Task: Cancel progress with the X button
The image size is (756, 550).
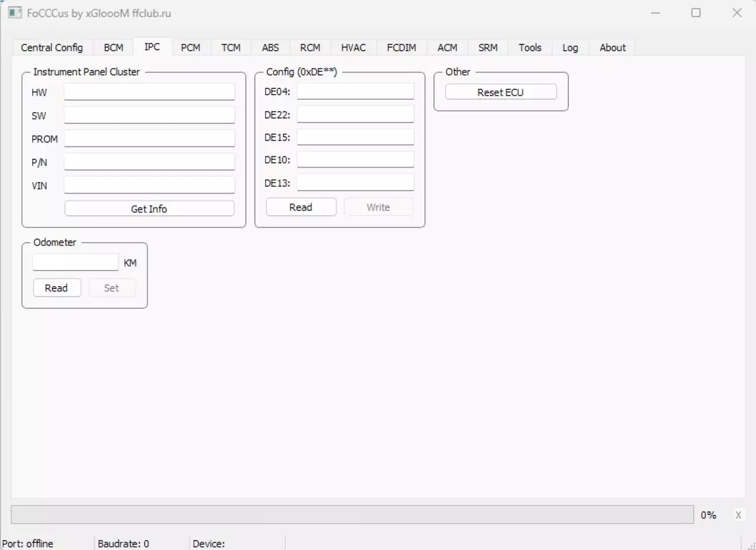Action: [738, 515]
